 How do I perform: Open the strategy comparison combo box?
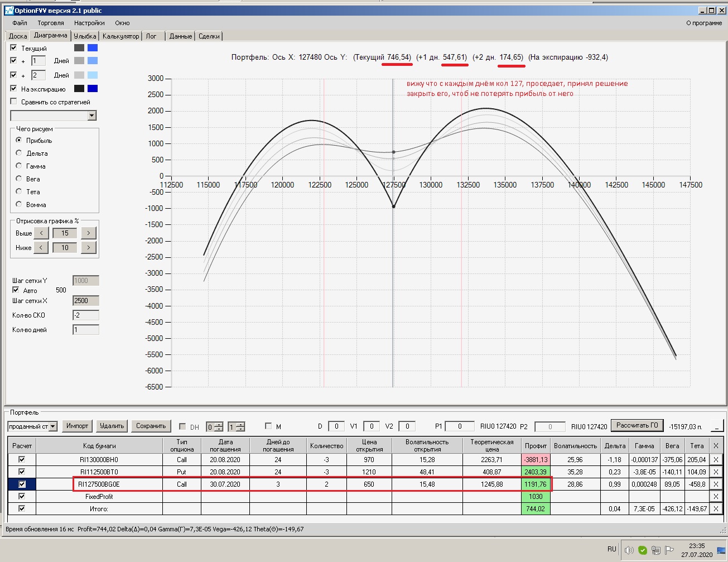(92, 116)
